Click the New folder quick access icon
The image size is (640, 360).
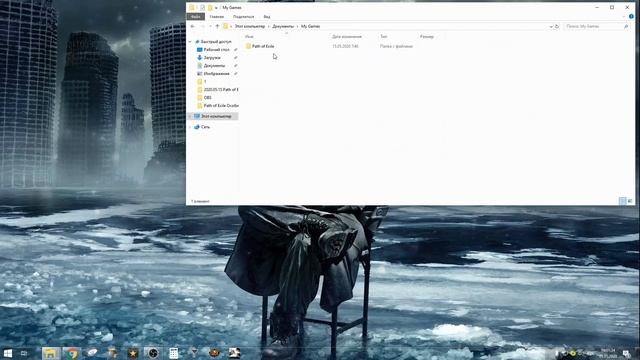pos(210,7)
